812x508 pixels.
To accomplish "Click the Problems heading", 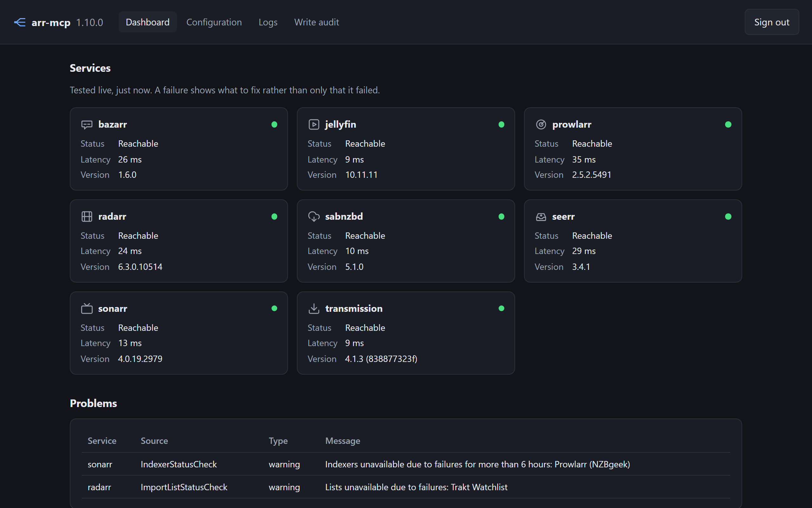I will (x=93, y=403).
